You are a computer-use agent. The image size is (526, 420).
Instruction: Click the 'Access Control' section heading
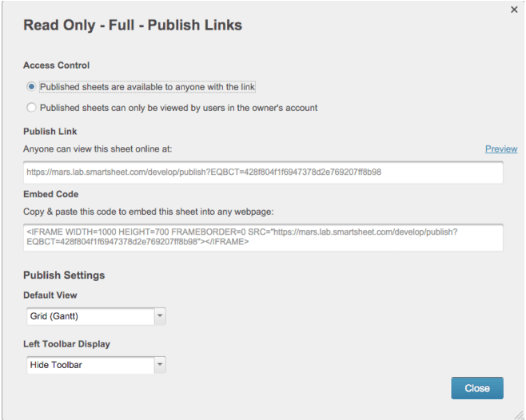(x=56, y=65)
